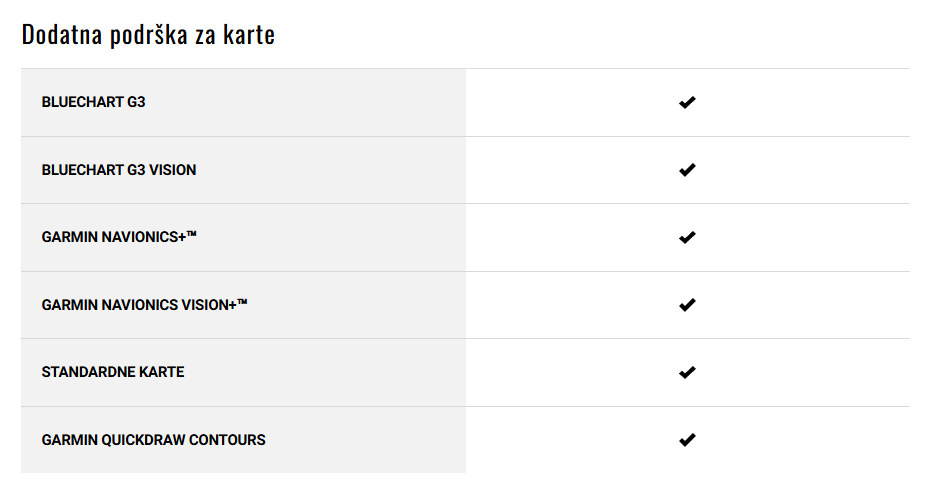
Task: Click the Garmin Navionics+ checkmark icon
Action: [x=687, y=237]
